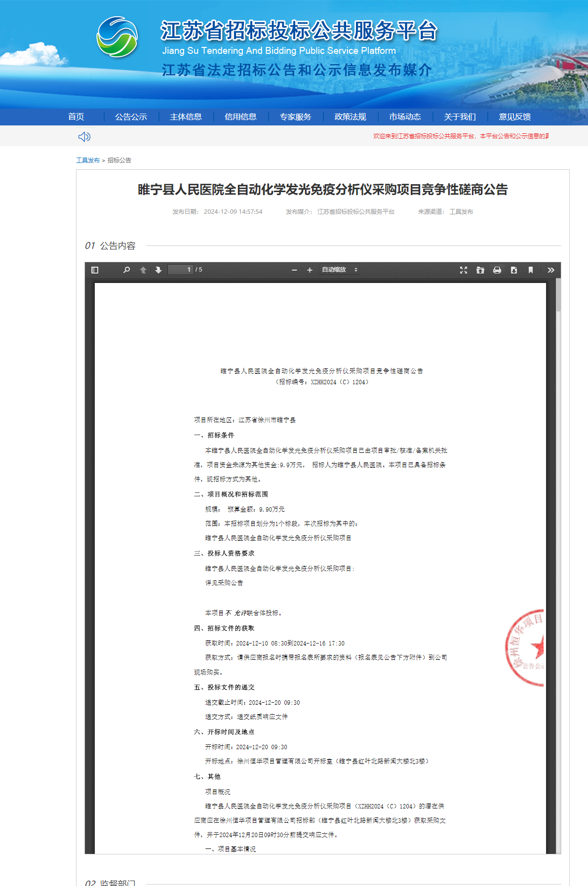588x886 pixels.
Task: Click the PDF viewer vertical scrollbar
Action: point(558,296)
